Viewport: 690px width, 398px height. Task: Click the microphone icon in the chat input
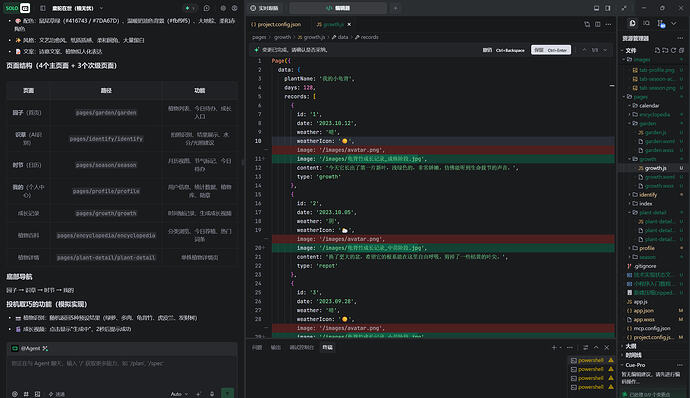coord(212,394)
